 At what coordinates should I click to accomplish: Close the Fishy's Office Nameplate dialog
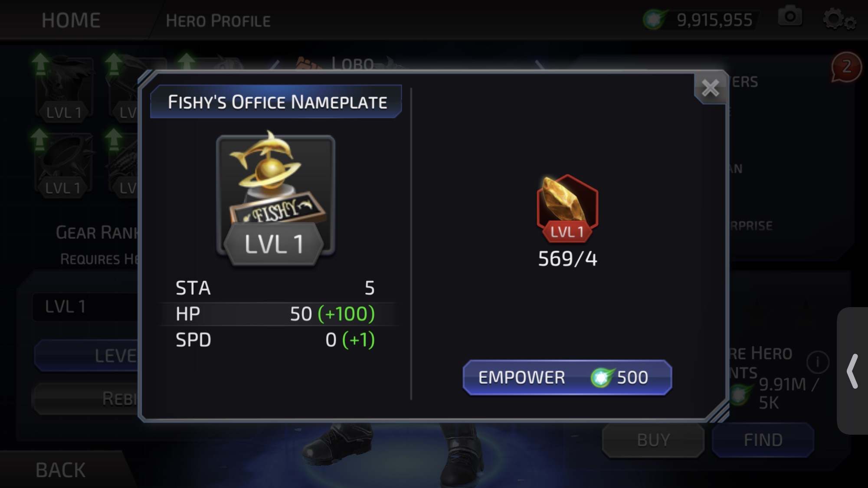point(710,88)
